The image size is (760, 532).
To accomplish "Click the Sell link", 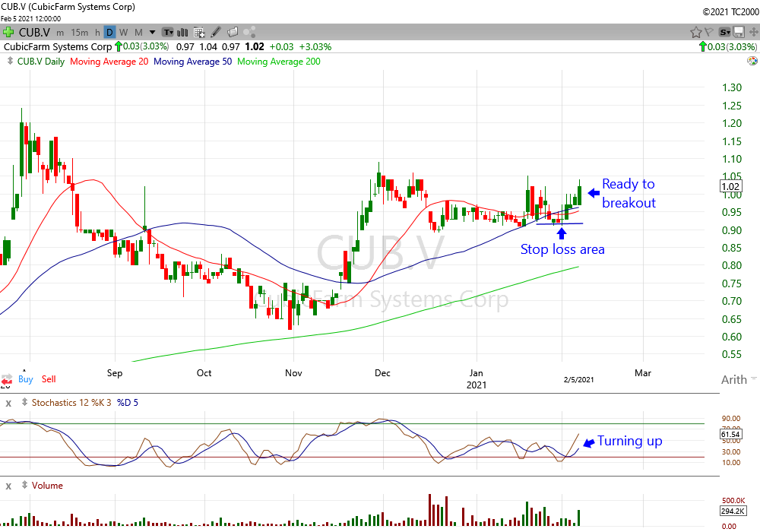I will tap(49, 379).
